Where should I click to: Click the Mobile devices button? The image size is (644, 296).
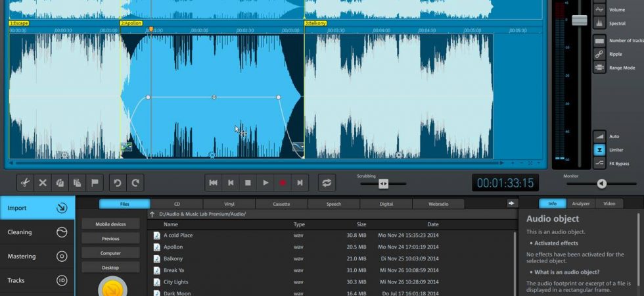(x=110, y=224)
